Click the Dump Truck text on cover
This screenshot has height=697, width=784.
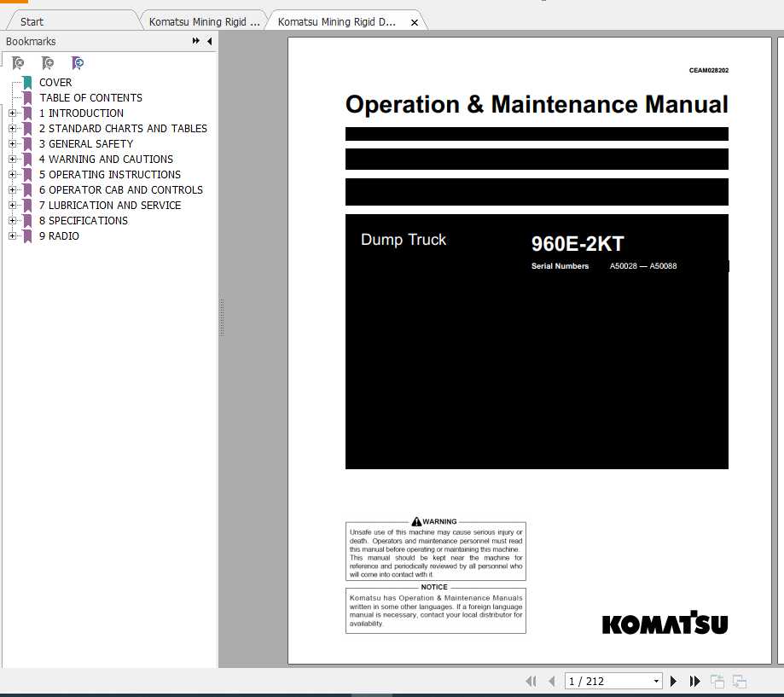coord(403,240)
